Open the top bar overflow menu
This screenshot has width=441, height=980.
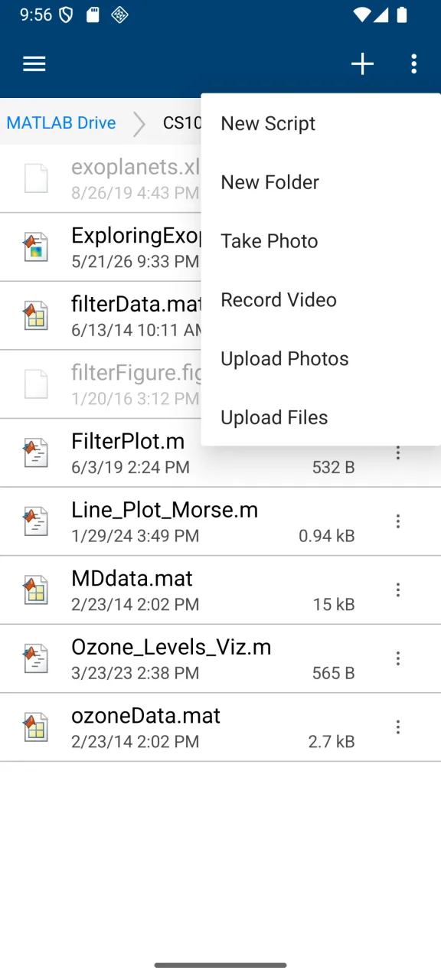413,64
